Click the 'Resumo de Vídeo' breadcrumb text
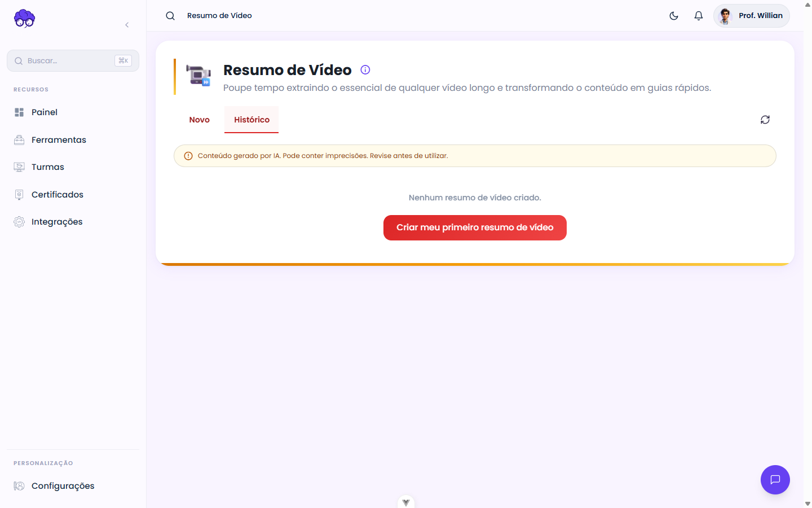This screenshot has height=508, width=812. tap(219, 16)
